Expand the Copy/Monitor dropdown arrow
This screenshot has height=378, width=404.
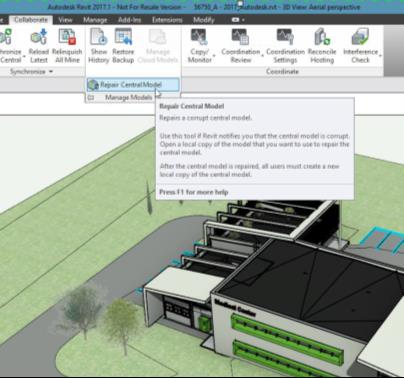214,56
